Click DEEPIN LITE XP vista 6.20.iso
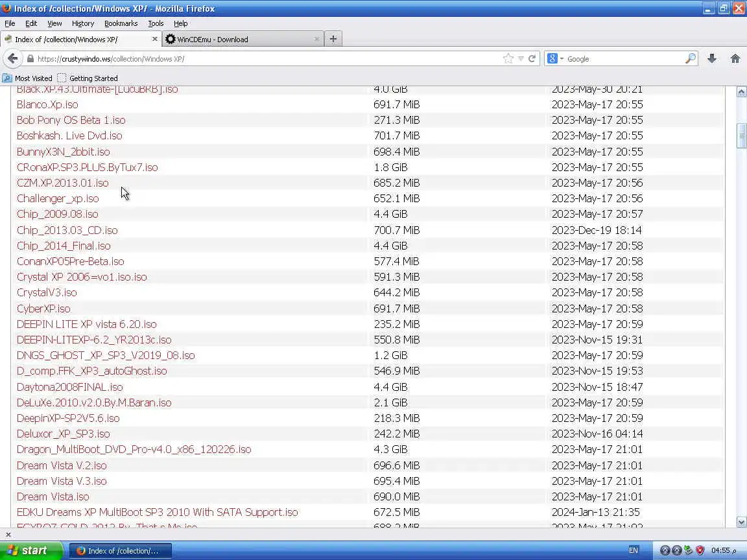This screenshot has width=747, height=560. 86,324
